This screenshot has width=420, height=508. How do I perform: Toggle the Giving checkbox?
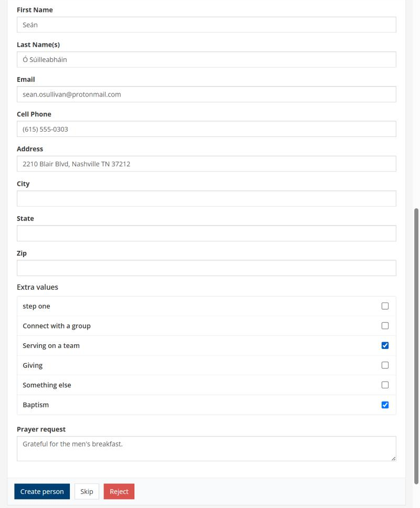[385, 365]
